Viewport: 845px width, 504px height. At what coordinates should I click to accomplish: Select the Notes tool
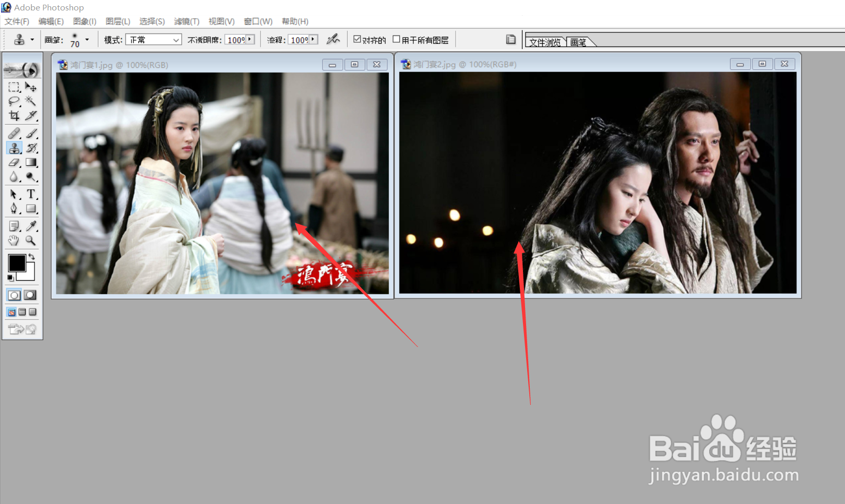[x=14, y=226]
